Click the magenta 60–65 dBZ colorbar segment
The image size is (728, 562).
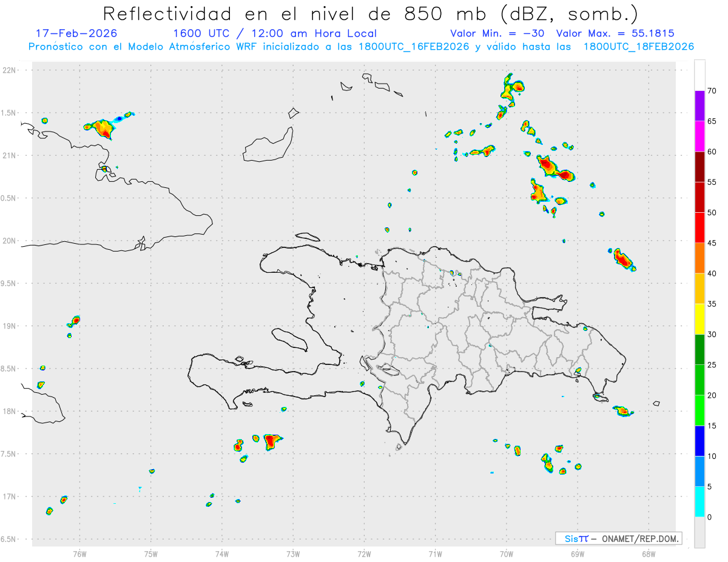(699, 136)
